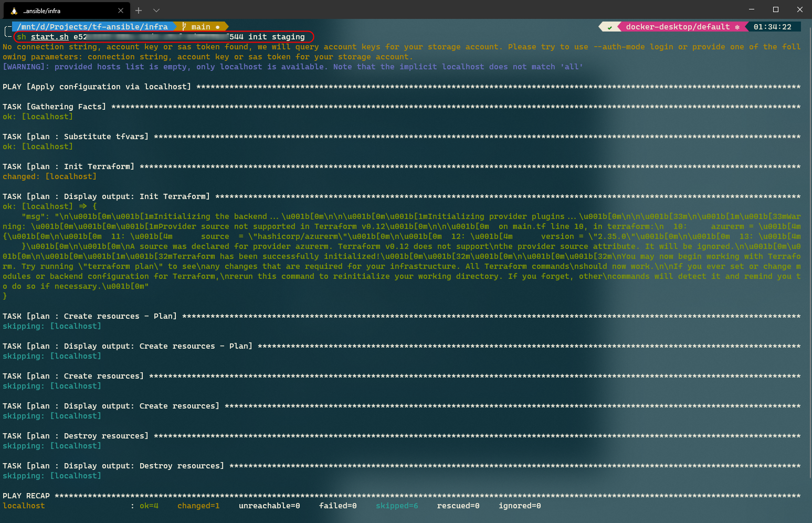This screenshot has height=523, width=812.
Task: Click the failed=0 recap value
Action: 338,506
